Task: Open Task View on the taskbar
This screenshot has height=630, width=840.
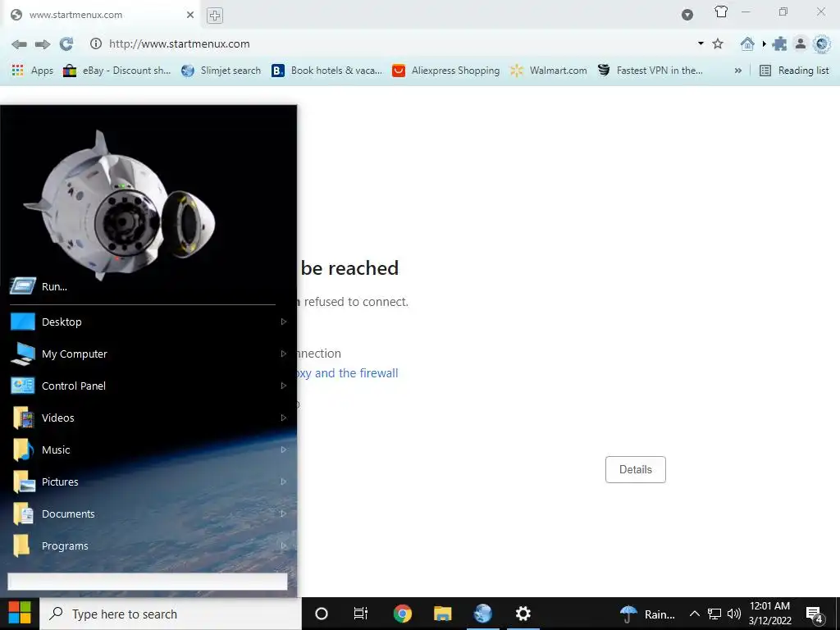Action: pyautogui.click(x=361, y=614)
